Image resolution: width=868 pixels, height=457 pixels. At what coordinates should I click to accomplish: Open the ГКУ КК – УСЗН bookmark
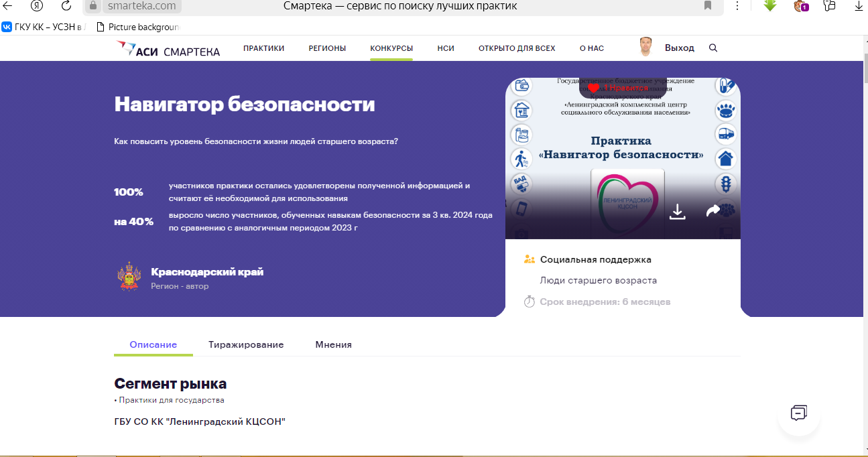pos(42,27)
